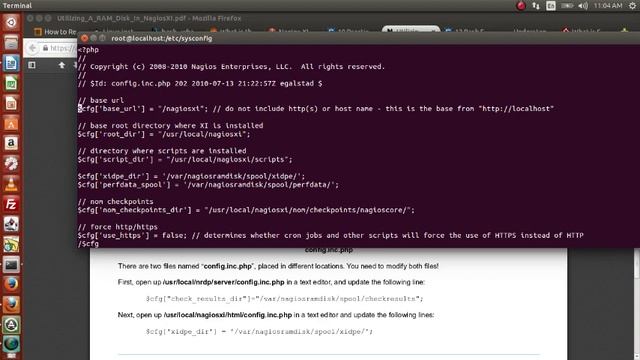Open keyboard layout indicator in top panel
This screenshot has height=360, width=640.
551,6
